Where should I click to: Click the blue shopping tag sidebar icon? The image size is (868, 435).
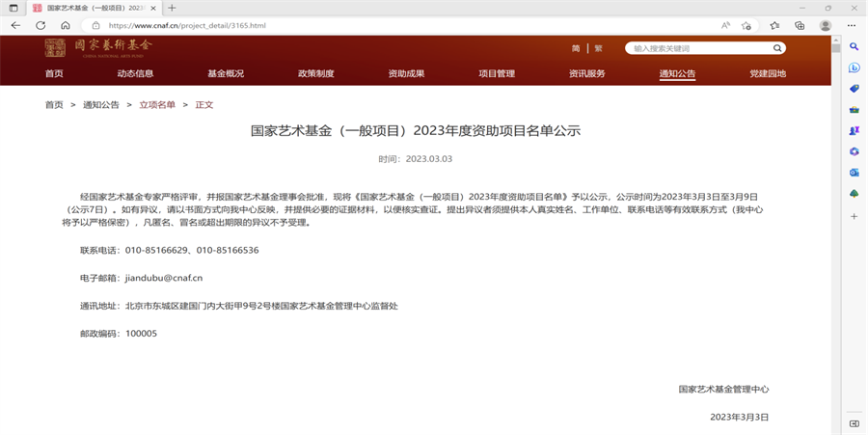pos(854,89)
